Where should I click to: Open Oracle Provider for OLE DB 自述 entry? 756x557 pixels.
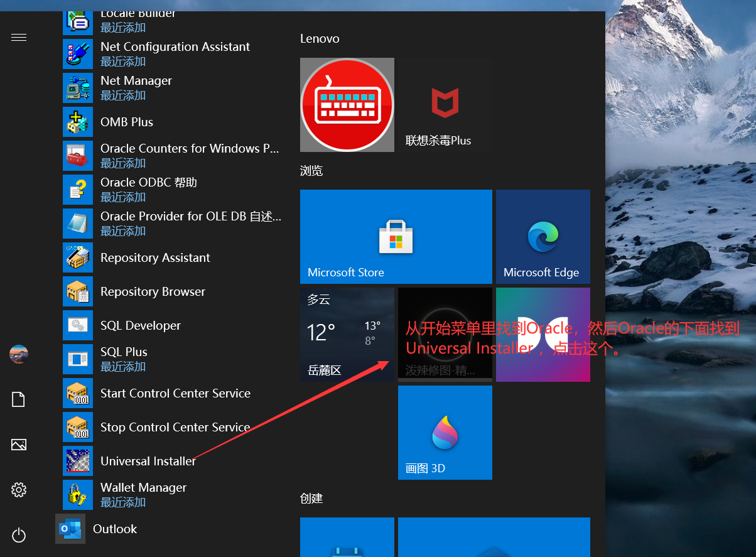click(173, 224)
